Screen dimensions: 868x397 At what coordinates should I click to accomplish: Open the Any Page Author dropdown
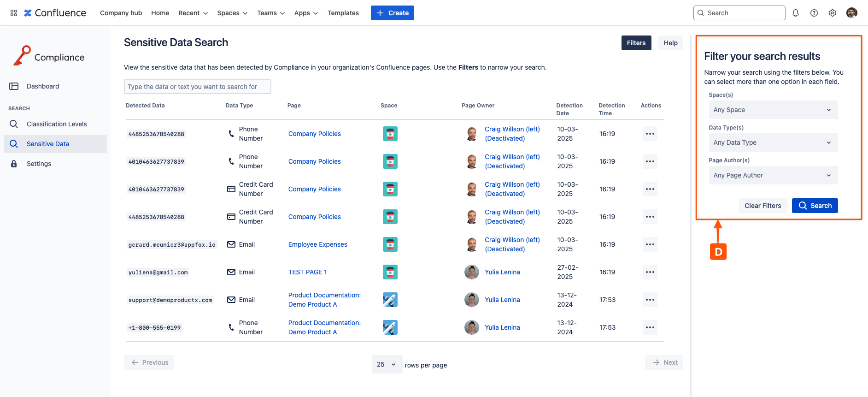773,175
